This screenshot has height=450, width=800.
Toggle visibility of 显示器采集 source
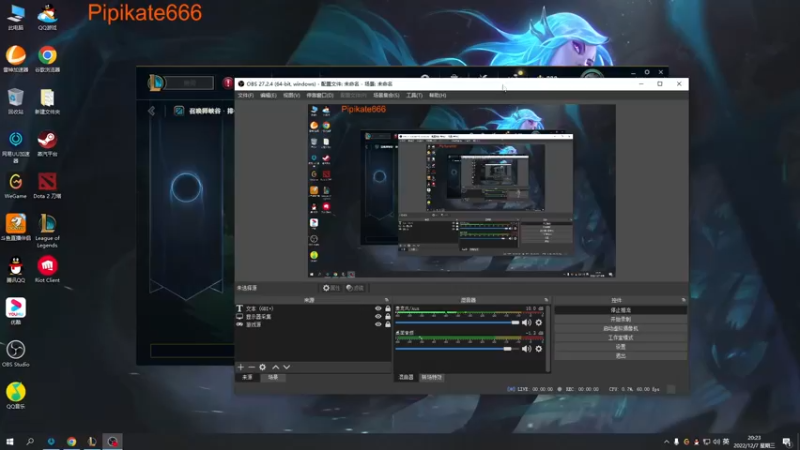pos(378,316)
